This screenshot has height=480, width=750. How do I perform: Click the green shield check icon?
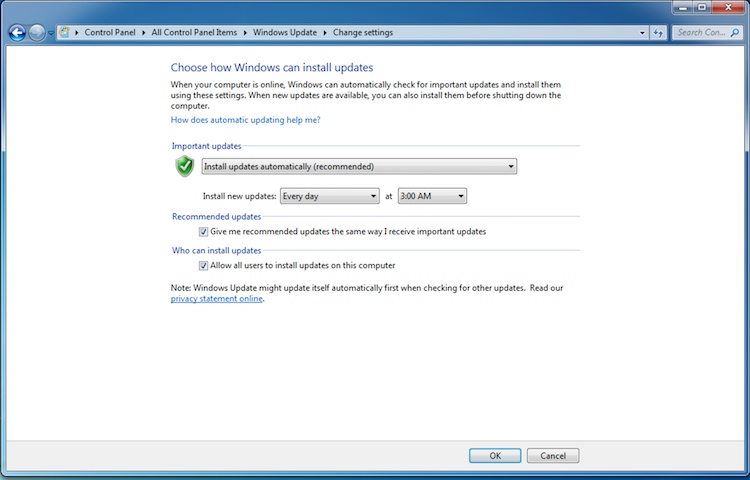click(x=185, y=166)
